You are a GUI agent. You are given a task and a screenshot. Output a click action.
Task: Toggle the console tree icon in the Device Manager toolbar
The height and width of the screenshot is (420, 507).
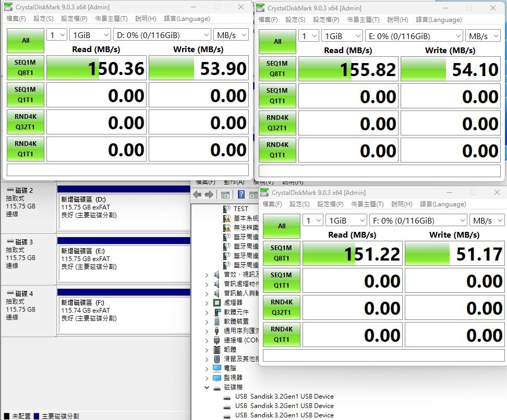point(225,194)
